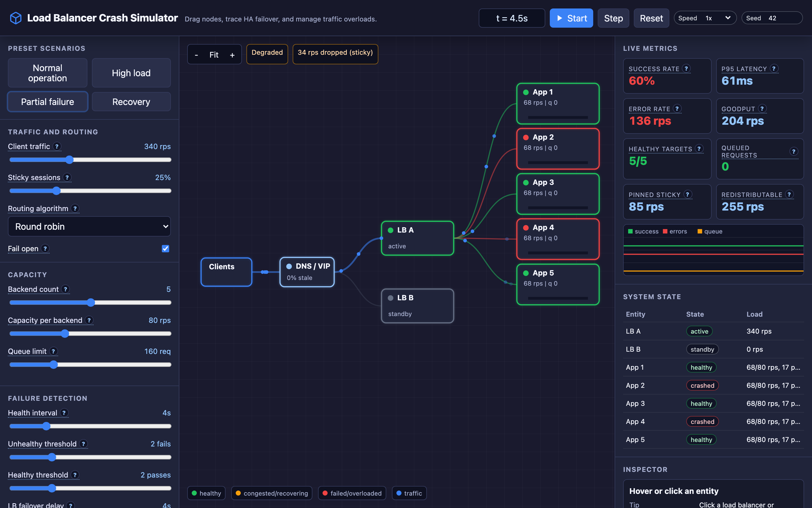This screenshot has width=812, height=508.
Task: Click the Fit zoom button
Action: (214, 55)
